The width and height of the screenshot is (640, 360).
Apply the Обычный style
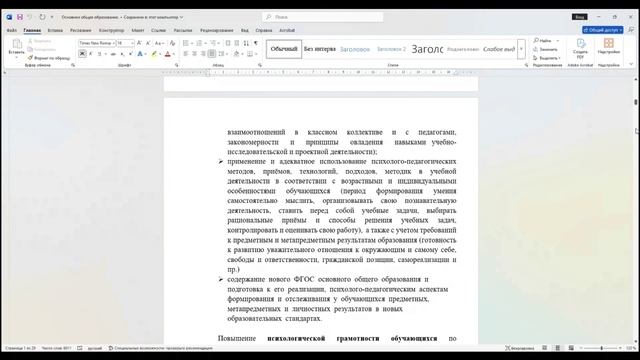point(284,49)
